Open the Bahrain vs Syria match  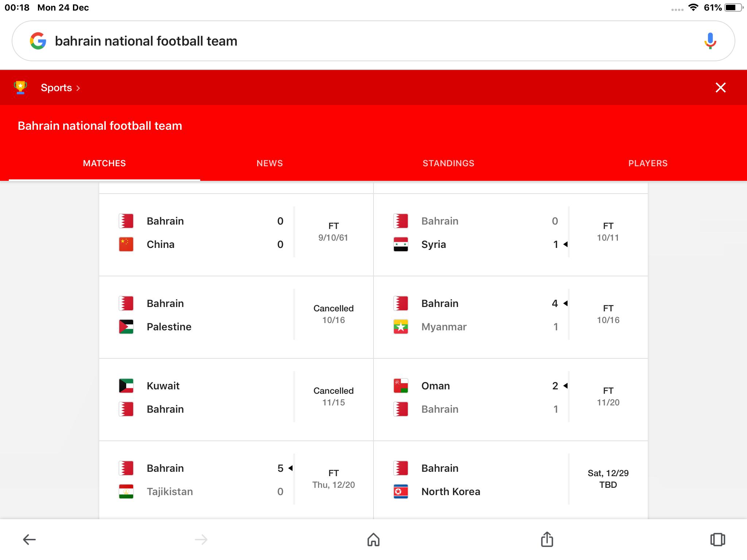click(x=511, y=233)
